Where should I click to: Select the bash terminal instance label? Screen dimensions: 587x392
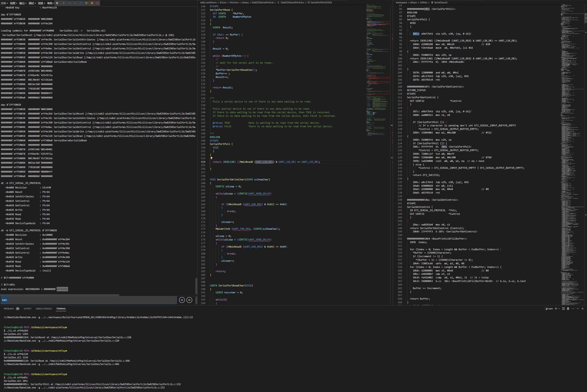tap(549, 309)
